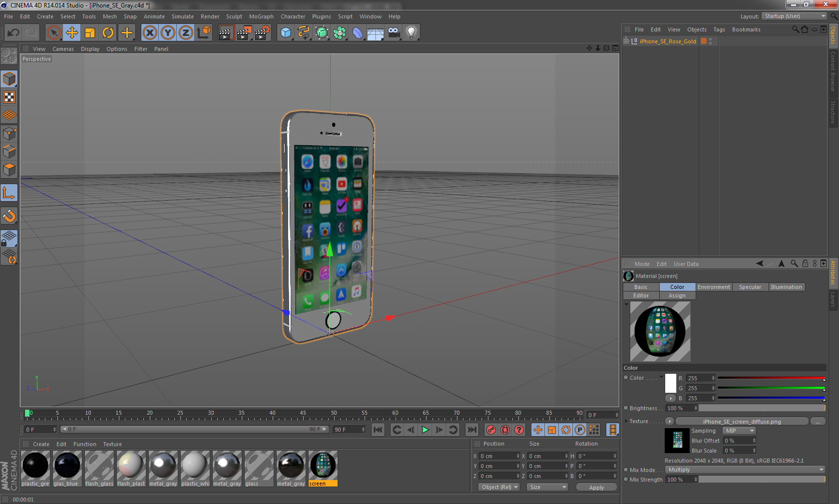
Task: Add a Floor environment object
Action: coord(376,33)
